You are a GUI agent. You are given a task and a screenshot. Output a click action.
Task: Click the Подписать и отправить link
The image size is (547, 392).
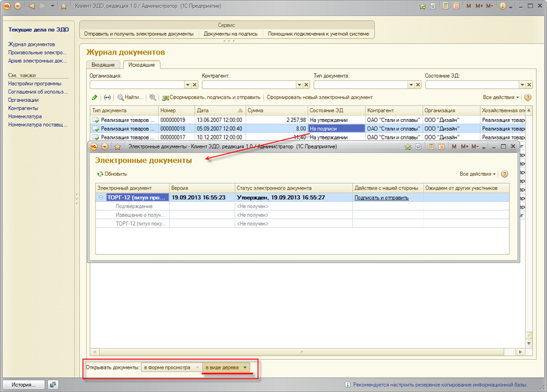point(381,197)
